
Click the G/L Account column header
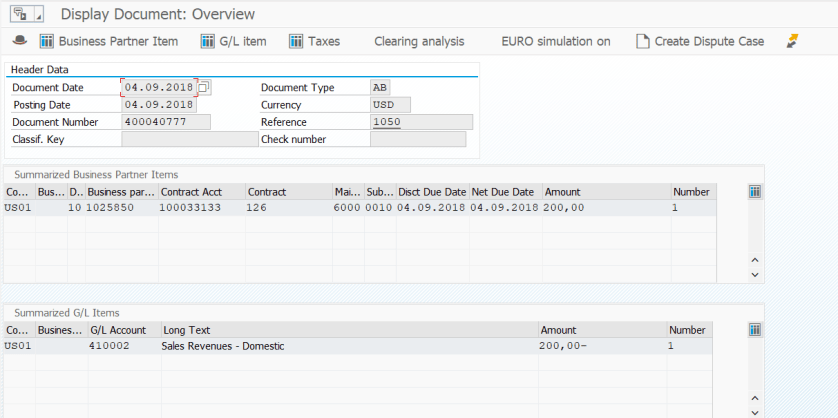point(118,330)
